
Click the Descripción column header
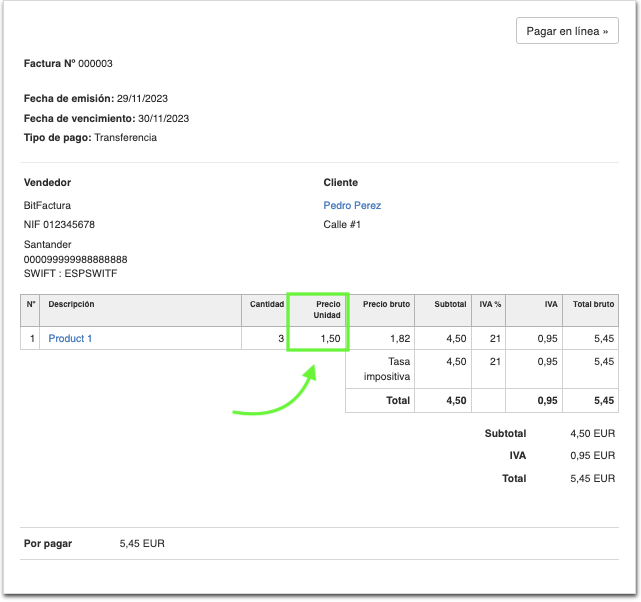(x=72, y=304)
